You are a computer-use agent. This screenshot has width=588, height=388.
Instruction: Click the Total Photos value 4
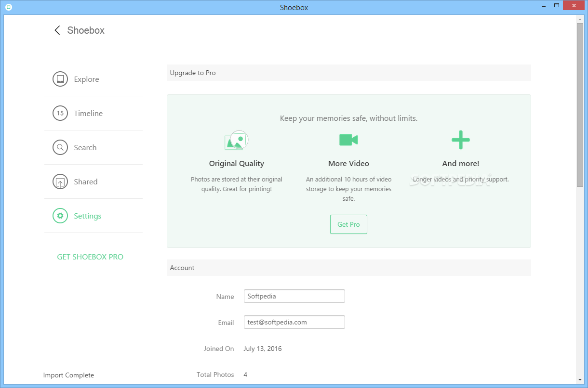point(245,375)
